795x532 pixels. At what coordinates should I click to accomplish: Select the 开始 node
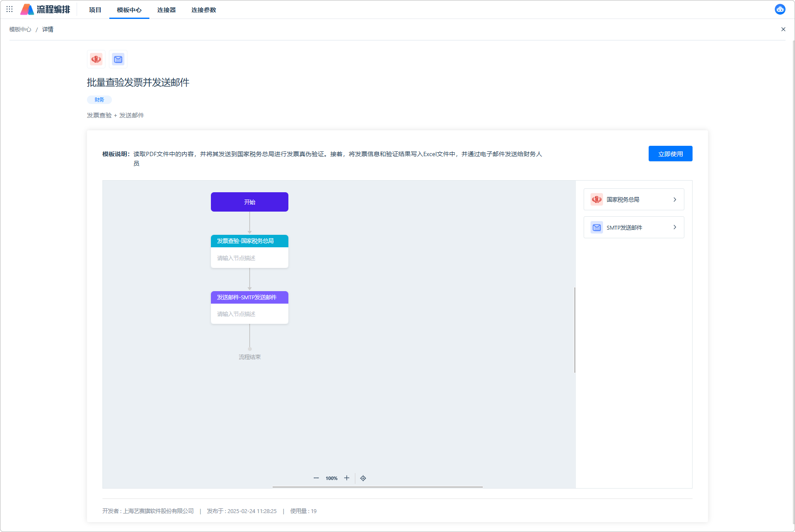[250, 202]
